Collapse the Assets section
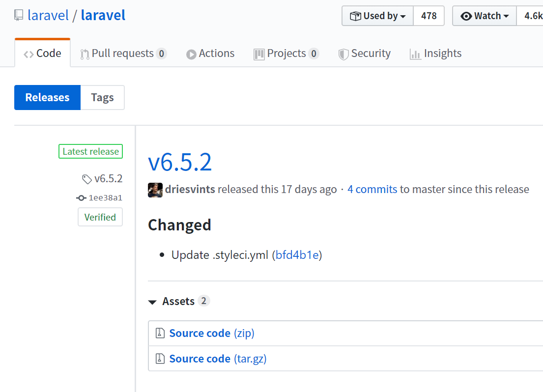The image size is (543, 392). [152, 302]
